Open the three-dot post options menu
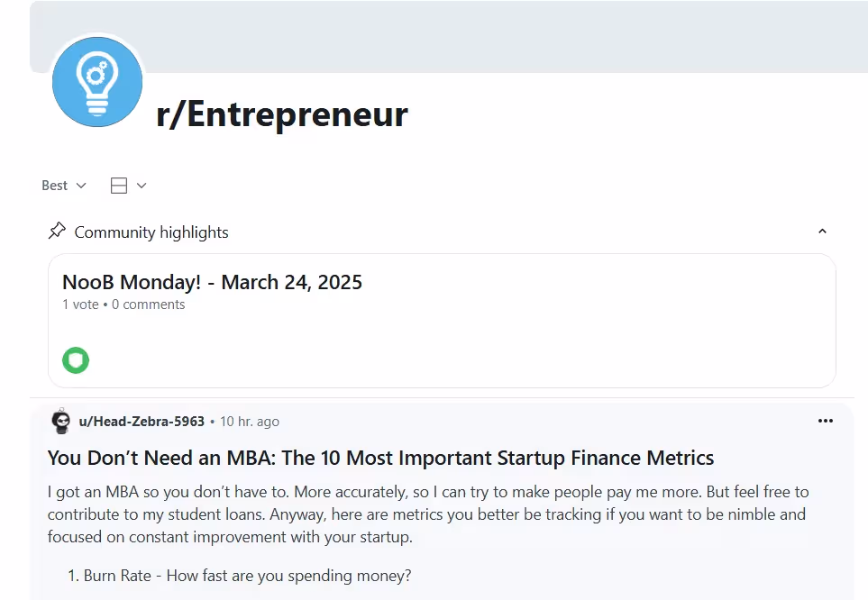The height and width of the screenshot is (600, 868). tap(825, 421)
